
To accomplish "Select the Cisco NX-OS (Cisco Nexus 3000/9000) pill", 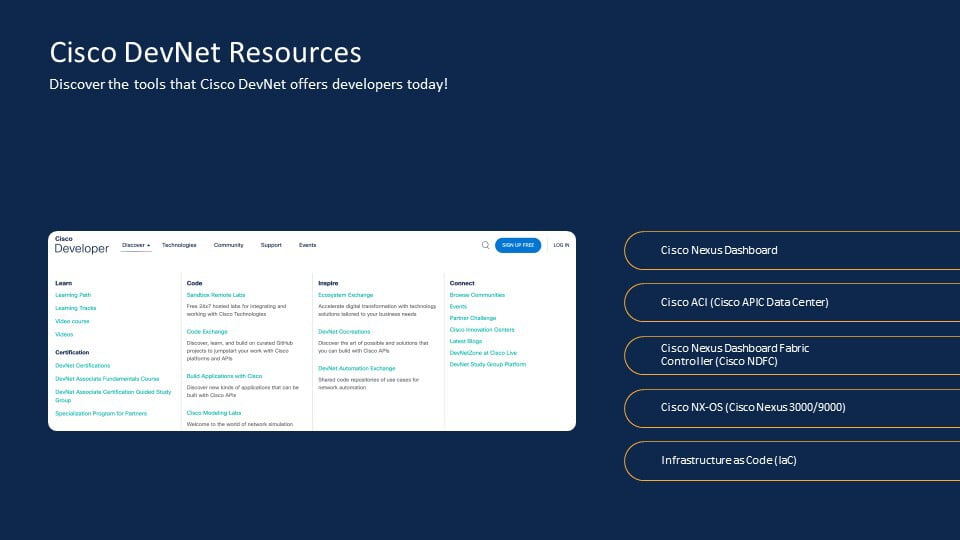I will 792,408.
